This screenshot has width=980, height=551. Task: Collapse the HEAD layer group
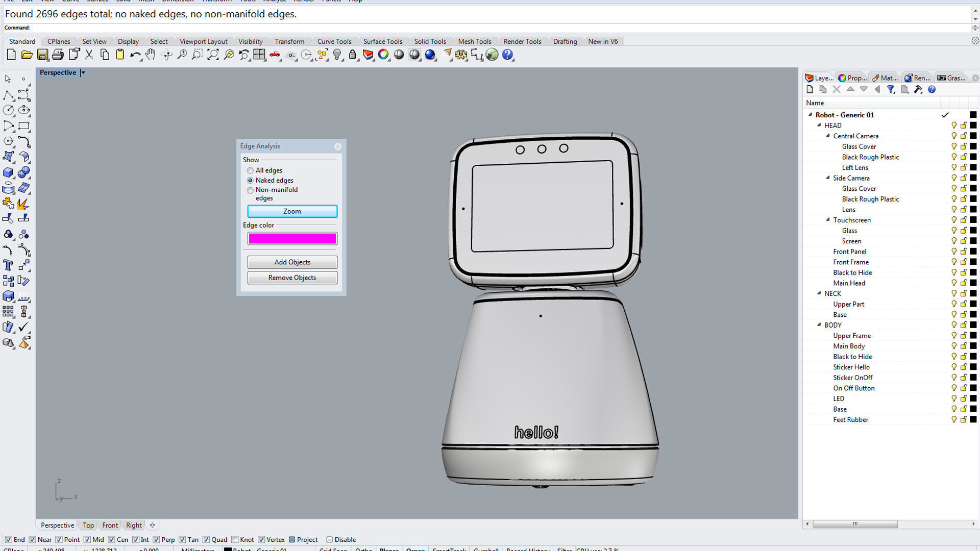tap(819, 125)
